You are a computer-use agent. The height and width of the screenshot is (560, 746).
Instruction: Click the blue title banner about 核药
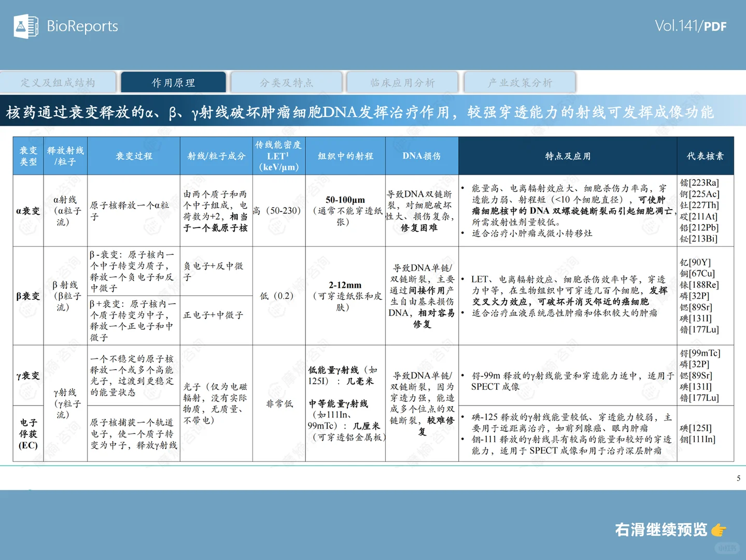point(373,111)
